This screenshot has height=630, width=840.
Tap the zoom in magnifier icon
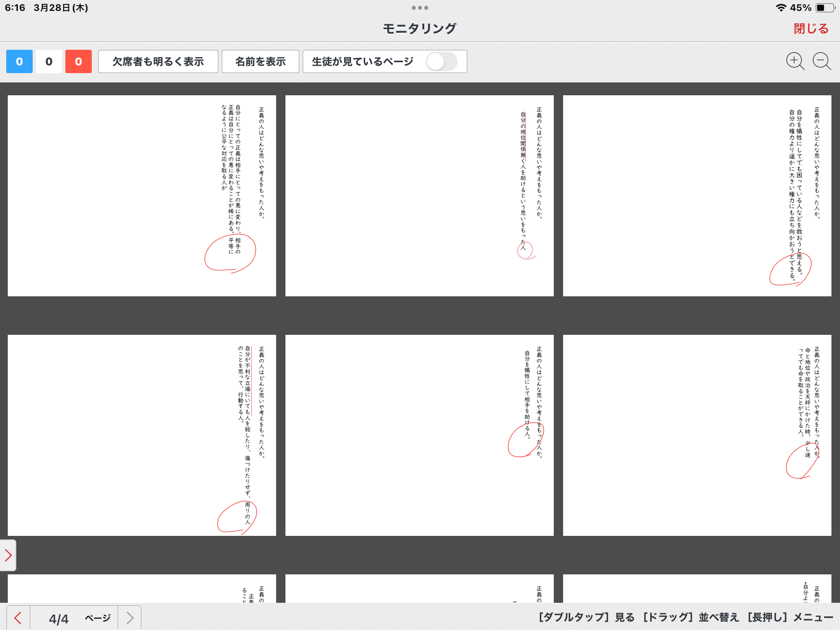(x=794, y=61)
